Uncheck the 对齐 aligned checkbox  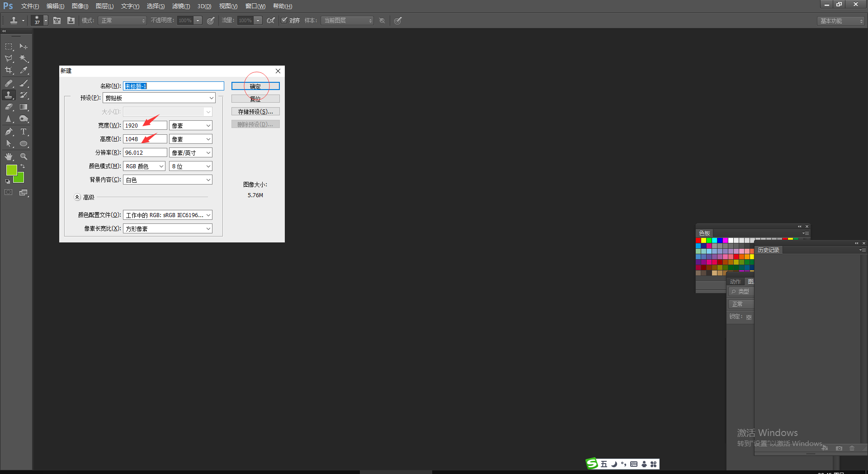pyautogui.click(x=284, y=20)
